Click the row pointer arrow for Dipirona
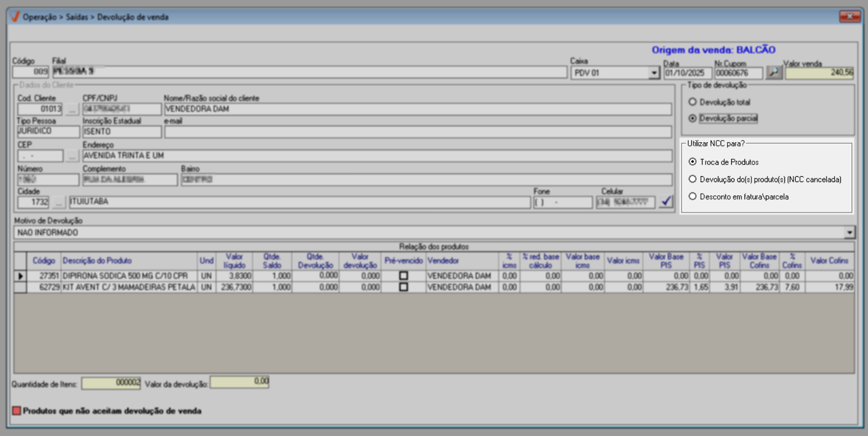This screenshot has width=868, height=436. [20, 276]
